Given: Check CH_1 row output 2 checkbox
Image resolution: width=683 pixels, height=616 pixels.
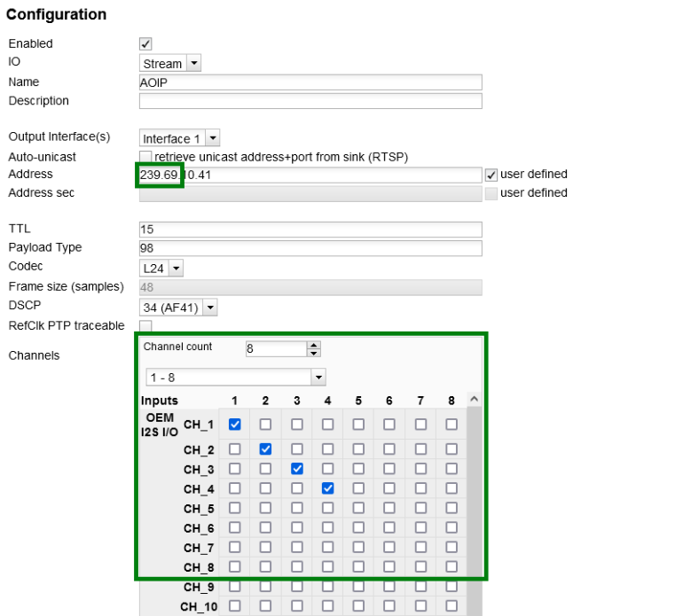Looking at the screenshot, I should pyautogui.click(x=265, y=424).
